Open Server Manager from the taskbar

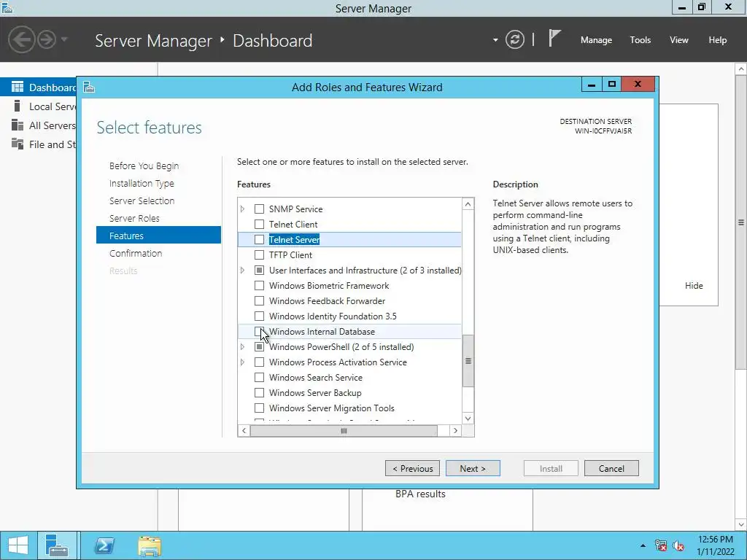[x=57, y=545]
